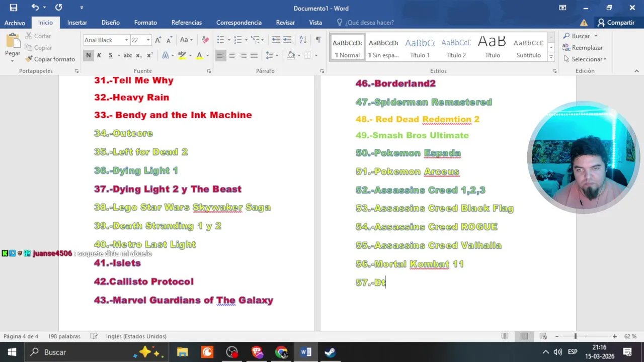
Task: Decrease paragraph indent
Action: (276, 40)
